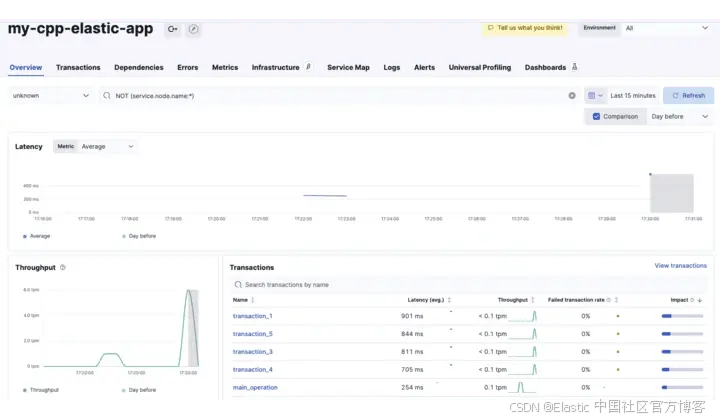Open the Day before comparison dropdown

pos(680,117)
